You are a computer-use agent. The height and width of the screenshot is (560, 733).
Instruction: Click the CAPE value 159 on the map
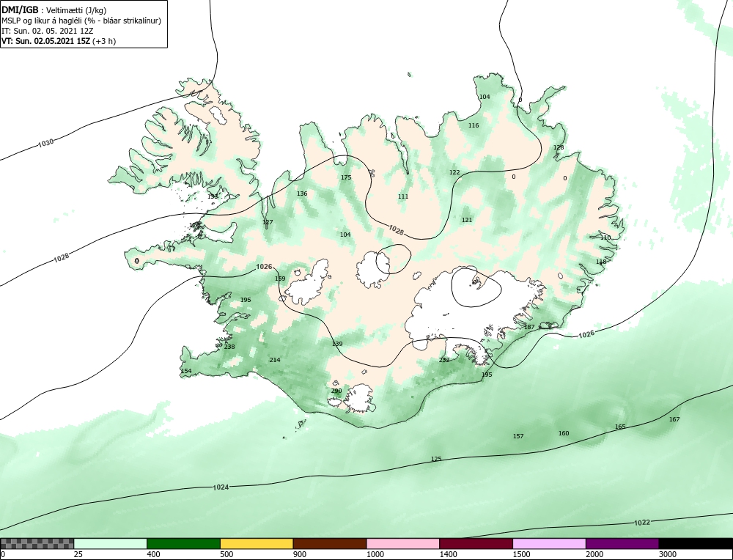[x=280, y=279]
